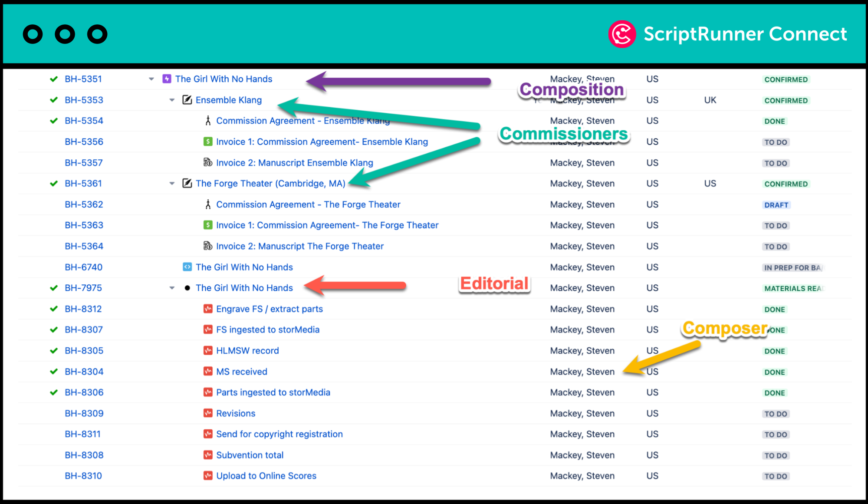
Task: Click blue code icon on BH-6740 row
Action: (x=187, y=267)
